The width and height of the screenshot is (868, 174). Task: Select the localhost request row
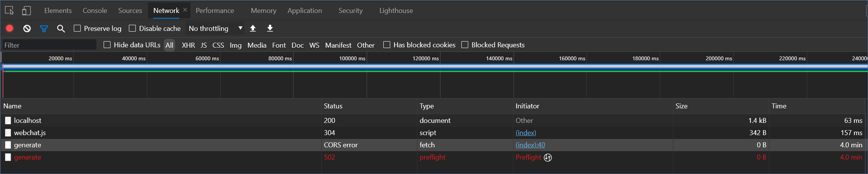pyautogui.click(x=433, y=120)
